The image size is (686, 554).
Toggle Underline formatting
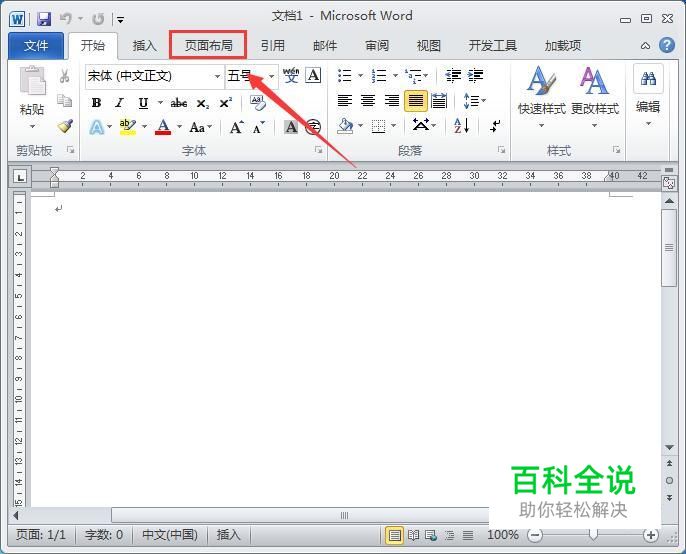pyautogui.click(x=143, y=103)
